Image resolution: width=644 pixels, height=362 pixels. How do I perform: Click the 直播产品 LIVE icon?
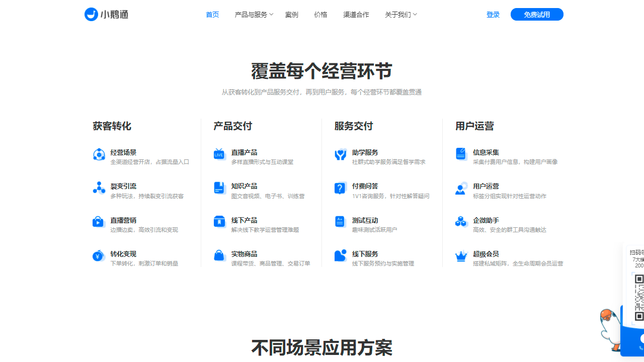click(x=219, y=154)
